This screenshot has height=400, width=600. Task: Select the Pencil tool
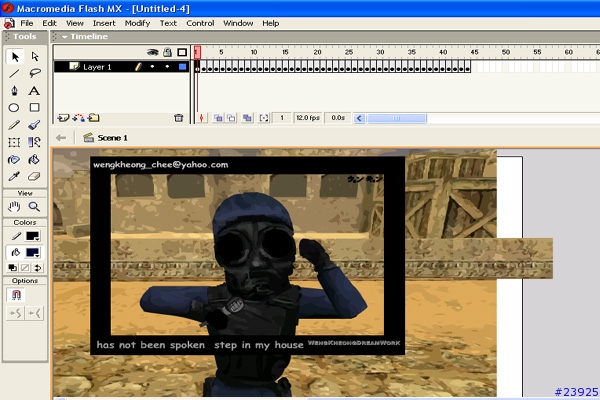(14, 125)
